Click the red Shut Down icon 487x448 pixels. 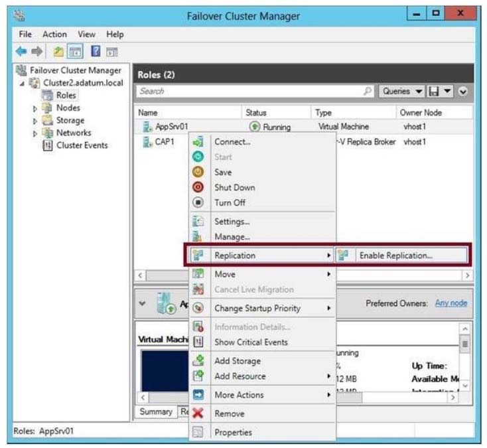pyautogui.click(x=198, y=187)
